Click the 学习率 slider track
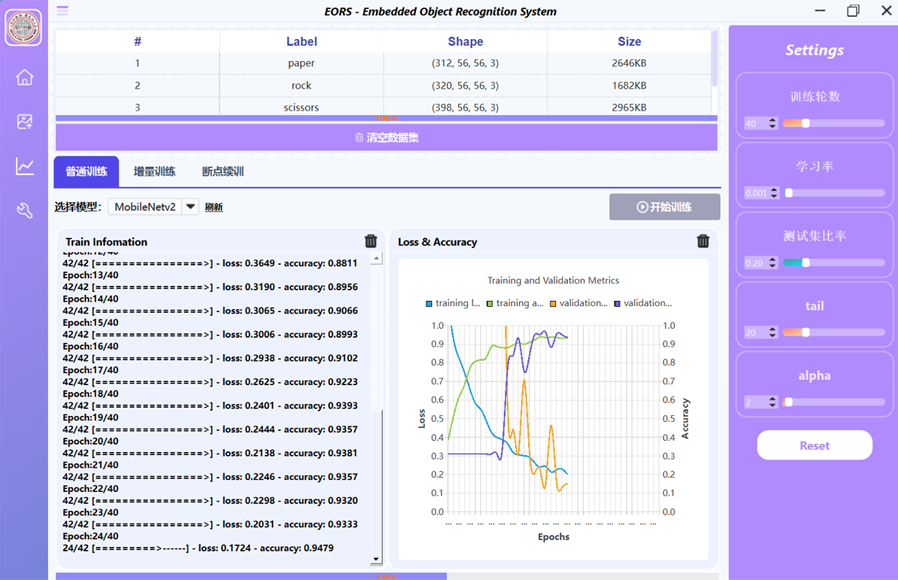The width and height of the screenshot is (898, 580). click(x=835, y=193)
